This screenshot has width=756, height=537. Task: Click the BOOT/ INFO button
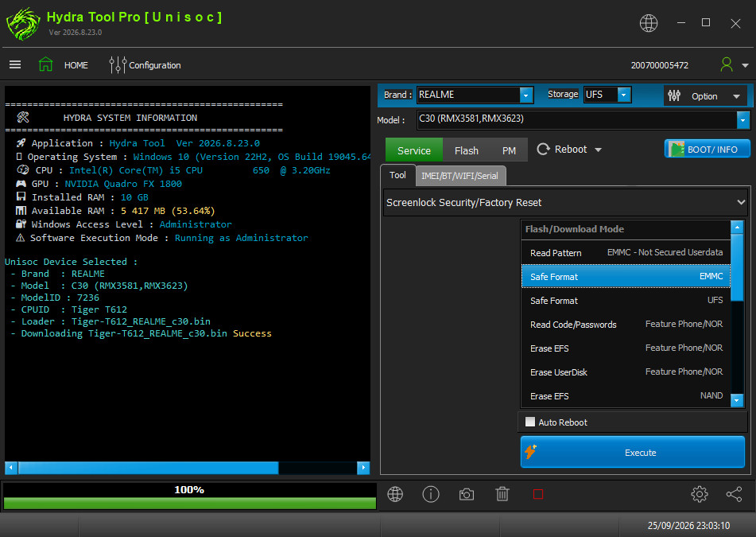[x=707, y=149]
